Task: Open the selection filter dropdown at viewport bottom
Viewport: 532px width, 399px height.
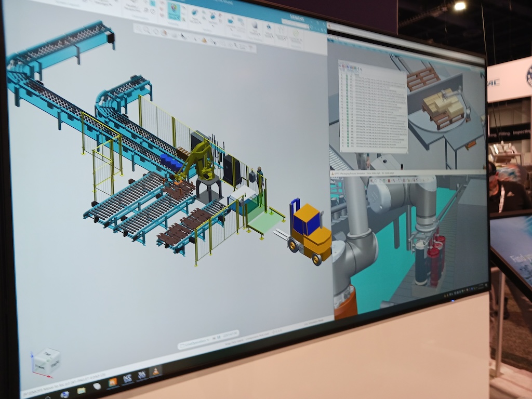Action: click(x=195, y=342)
